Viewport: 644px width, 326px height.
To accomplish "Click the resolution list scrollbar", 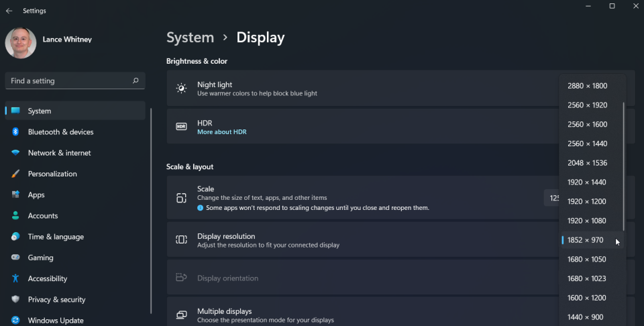I will (624, 166).
